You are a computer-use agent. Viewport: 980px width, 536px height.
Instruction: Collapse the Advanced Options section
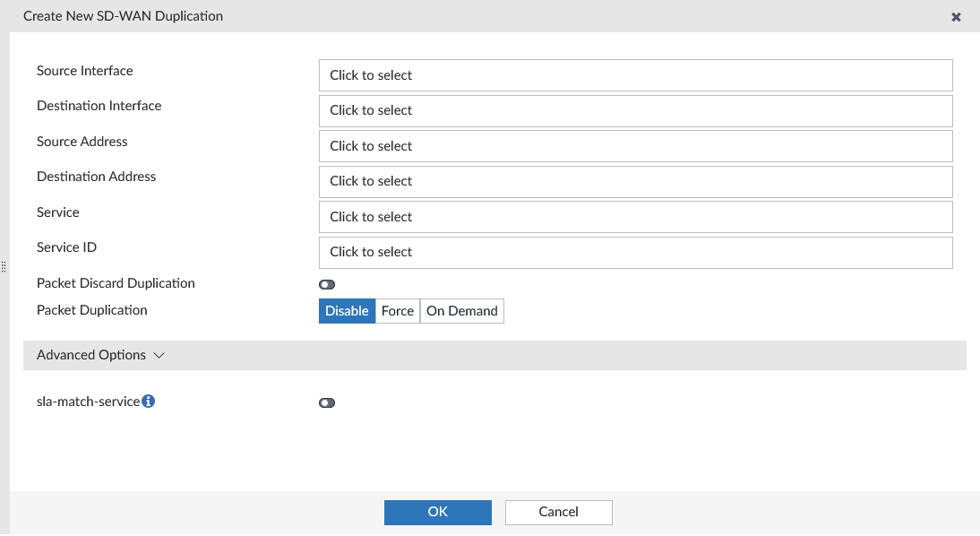pyautogui.click(x=91, y=355)
